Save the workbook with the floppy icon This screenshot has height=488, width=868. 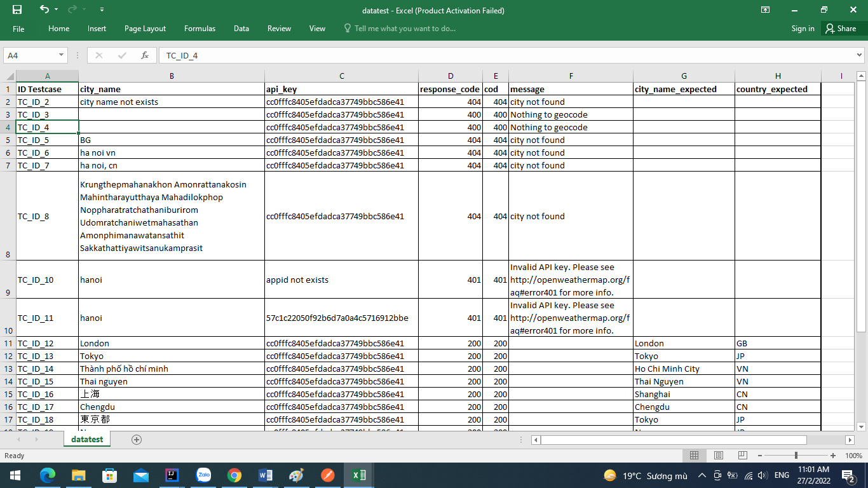point(17,10)
